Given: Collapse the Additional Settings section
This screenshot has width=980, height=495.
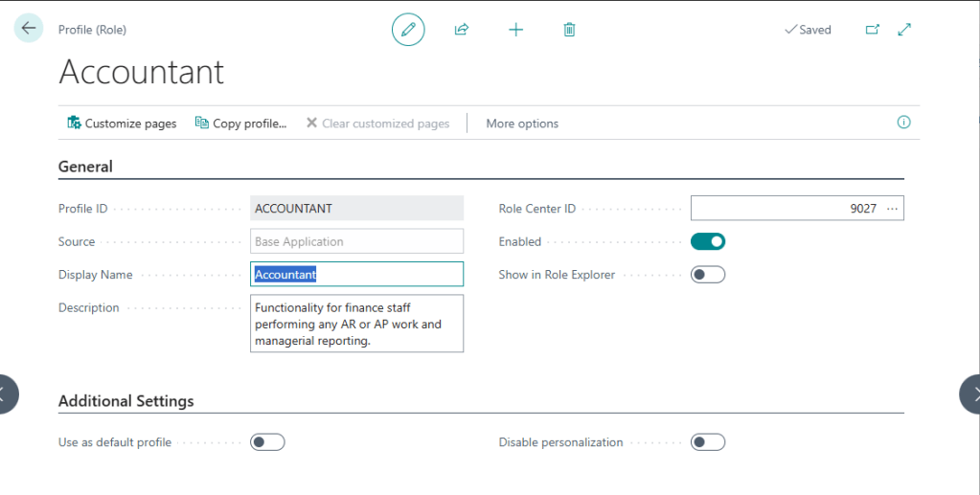Looking at the screenshot, I should tap(126, 401).
